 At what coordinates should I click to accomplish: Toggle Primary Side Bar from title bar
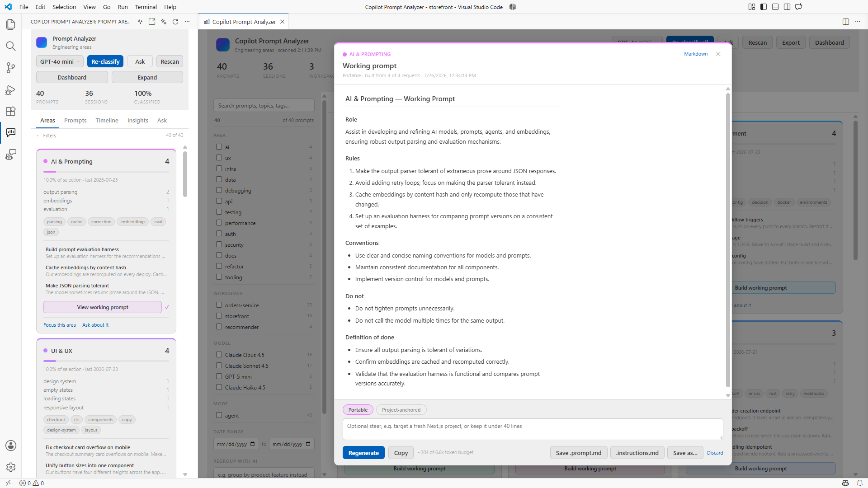(764, 7)
